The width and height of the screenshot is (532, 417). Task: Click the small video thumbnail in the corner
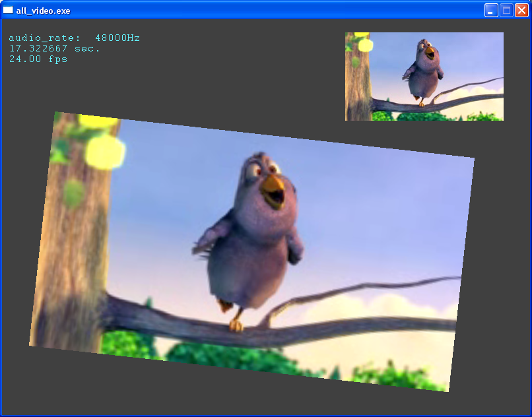click(x=424, y=77)
